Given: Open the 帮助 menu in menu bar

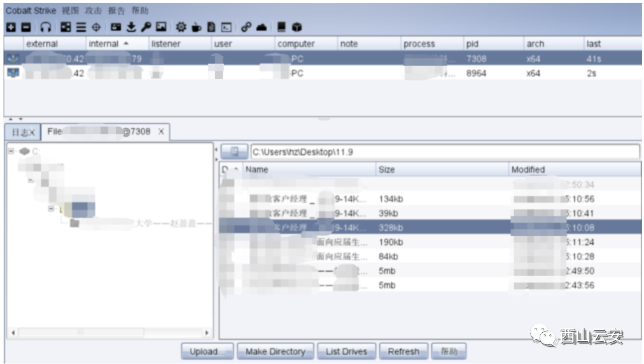Looking at the screenshot, I should click(139, 11).
